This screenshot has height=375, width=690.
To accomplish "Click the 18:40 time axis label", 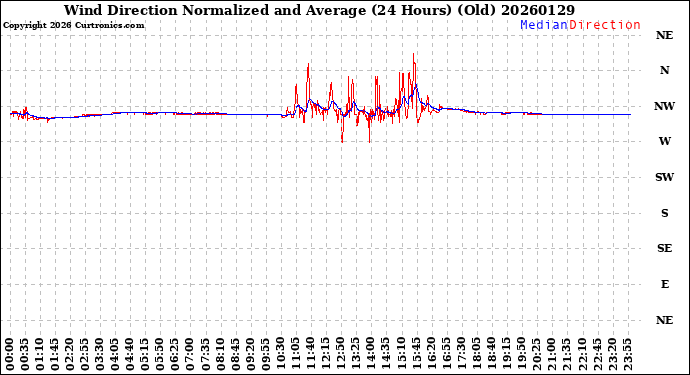I will 491,355.
